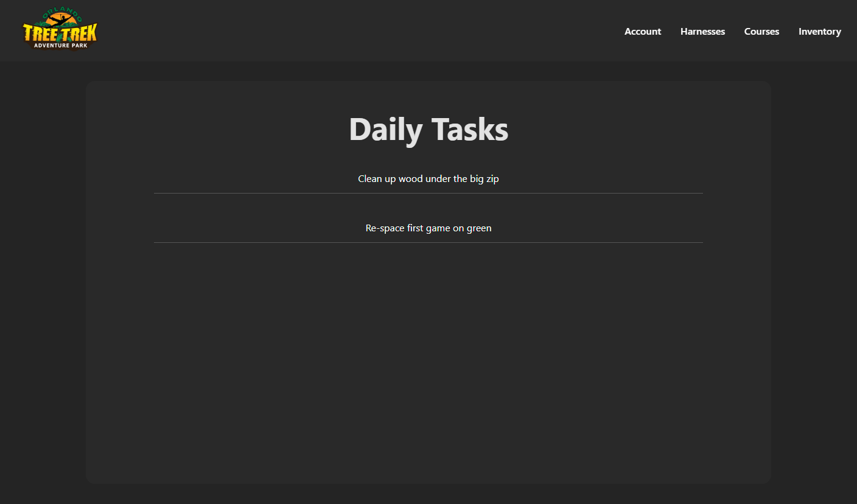Click the ADVENTURE PARK banner in logo
This screenshot has width=857, height=504.
pyautogui.click(x=60, y=46)
